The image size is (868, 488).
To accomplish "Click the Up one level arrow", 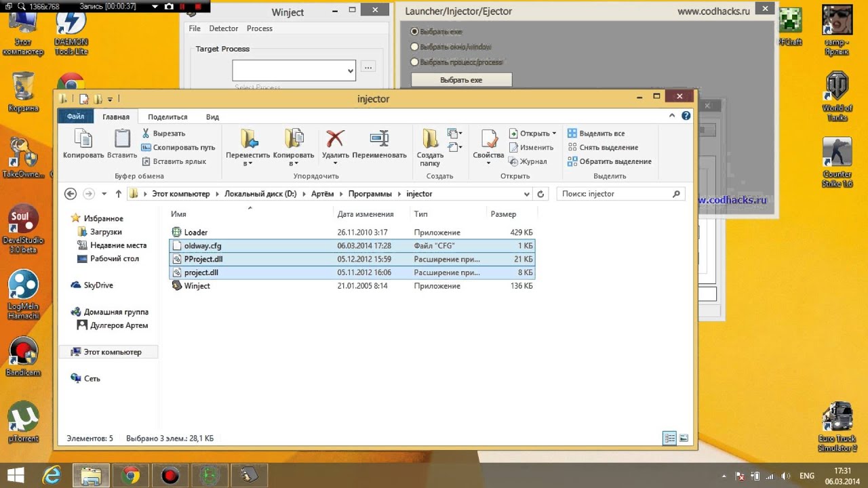I will tap(119, 194).
